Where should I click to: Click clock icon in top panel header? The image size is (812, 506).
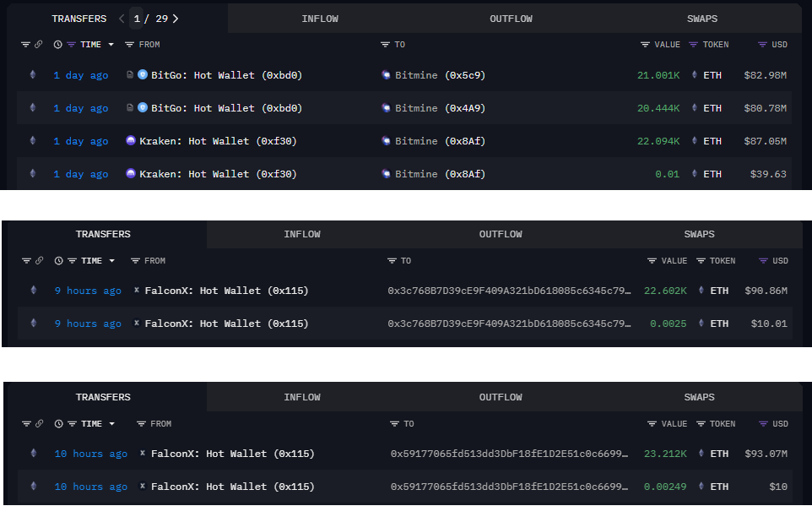pos(57,45)
